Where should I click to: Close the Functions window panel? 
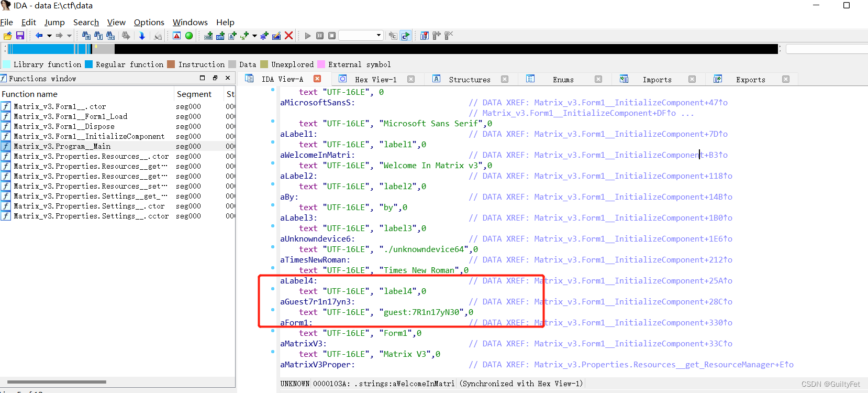[228, 78]
